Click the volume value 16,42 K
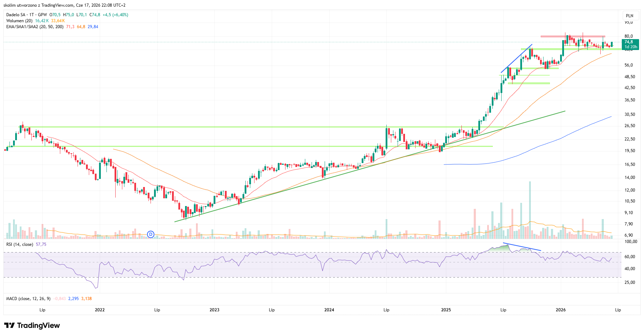The width and height of the screenshot is (644, 336). [x=42, y=21]
